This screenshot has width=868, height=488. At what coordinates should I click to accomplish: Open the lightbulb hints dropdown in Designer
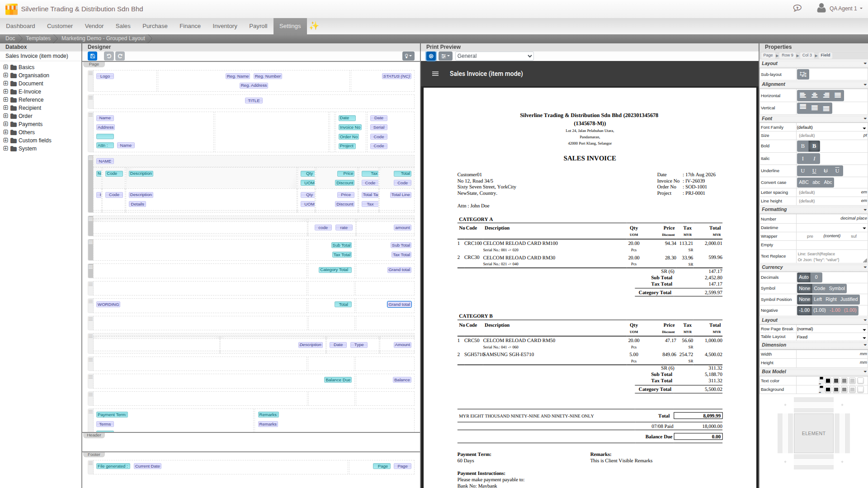(408, 56)
